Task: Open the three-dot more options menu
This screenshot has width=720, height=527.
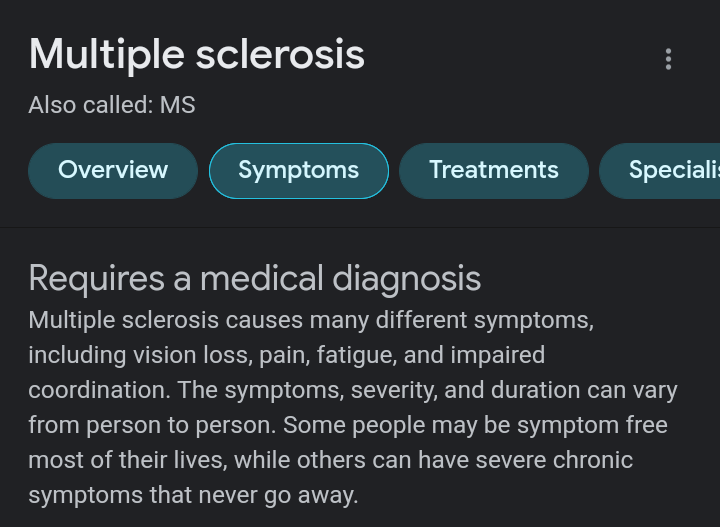Action: (x=668, y=59)
